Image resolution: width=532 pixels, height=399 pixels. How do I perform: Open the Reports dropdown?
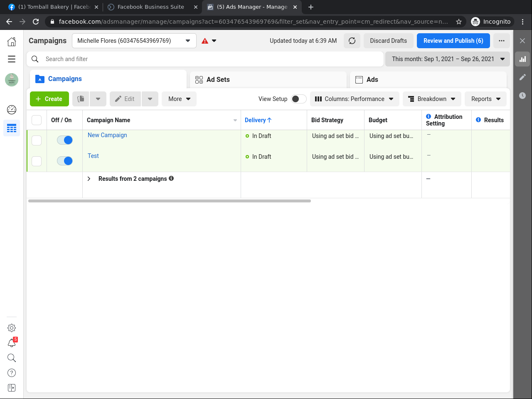tap(485, 99)
